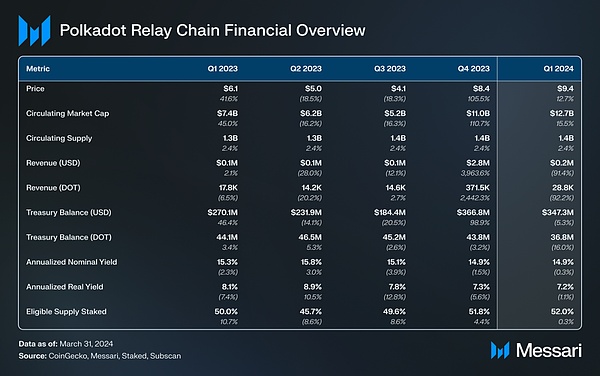
Task: Select the Annualized Real Yield row label
Action: tap(65, 287)
